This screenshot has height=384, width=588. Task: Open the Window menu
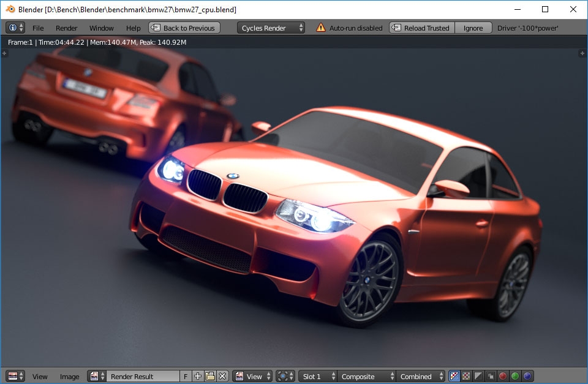[x=101, y=28]
